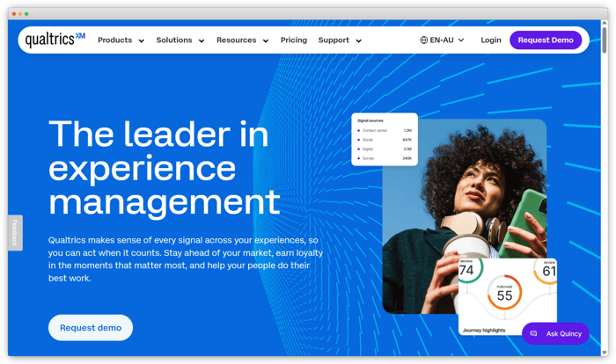
Task: Click the globe language icon
Action: point(423,40)
